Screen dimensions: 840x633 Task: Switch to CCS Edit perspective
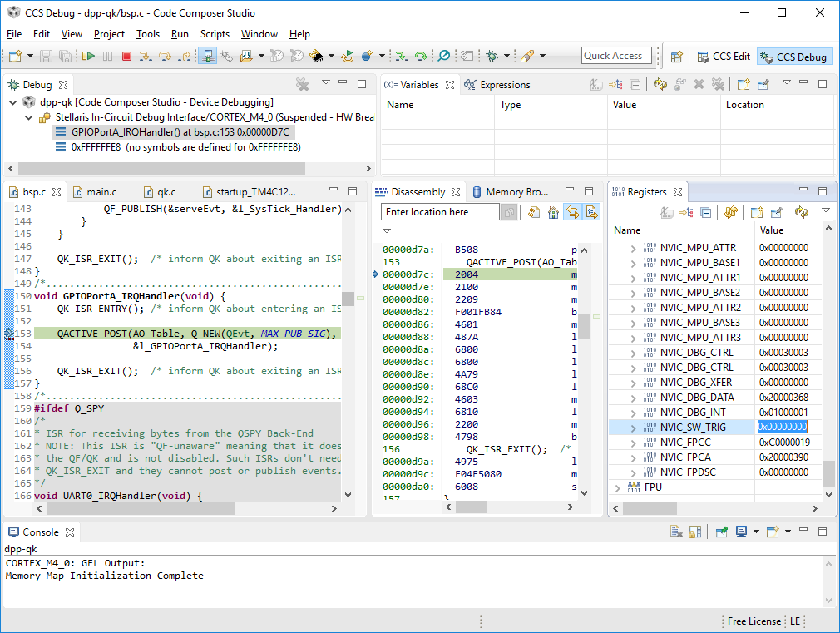tap(722, 57)
